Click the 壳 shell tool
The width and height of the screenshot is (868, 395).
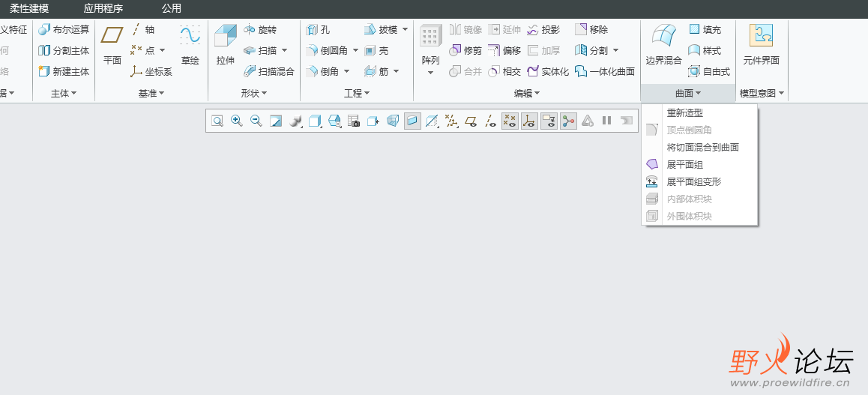[377, 50]
